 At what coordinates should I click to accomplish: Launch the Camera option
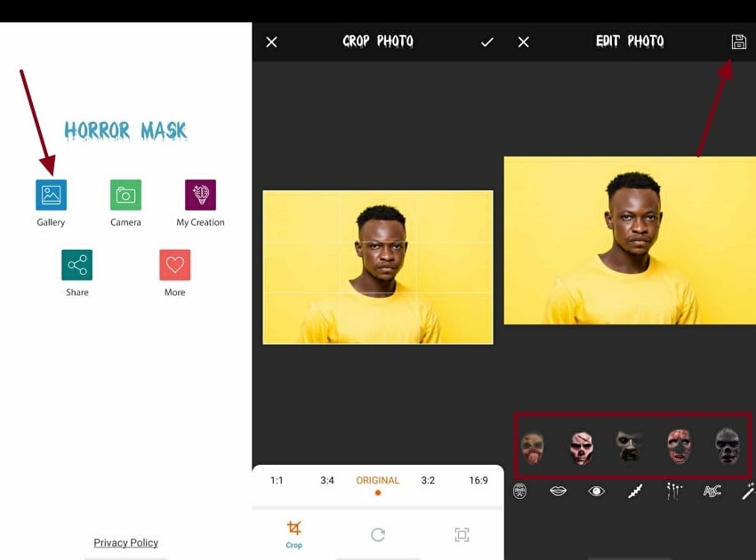(x=125, y=196)
